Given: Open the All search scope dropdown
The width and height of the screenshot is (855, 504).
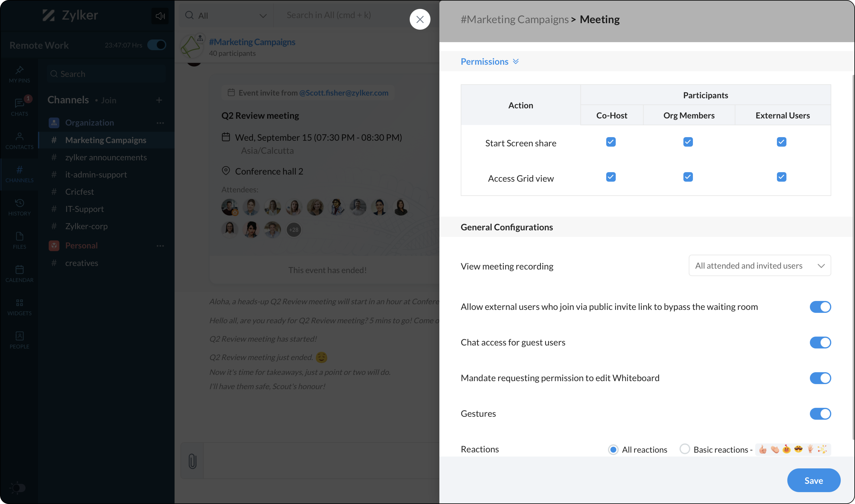Looking at the screenshot, I should pyautogui.click(x=226, y=16).
